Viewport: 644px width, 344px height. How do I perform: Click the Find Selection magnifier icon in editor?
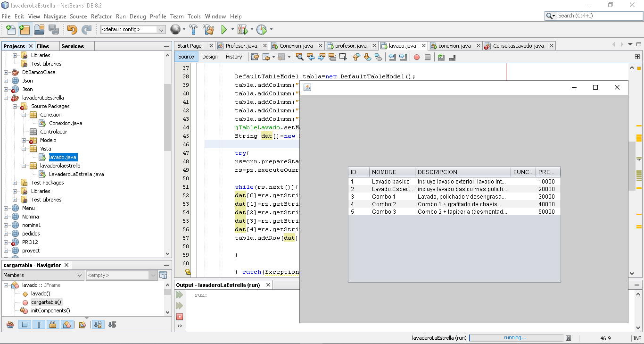[299, 57]
